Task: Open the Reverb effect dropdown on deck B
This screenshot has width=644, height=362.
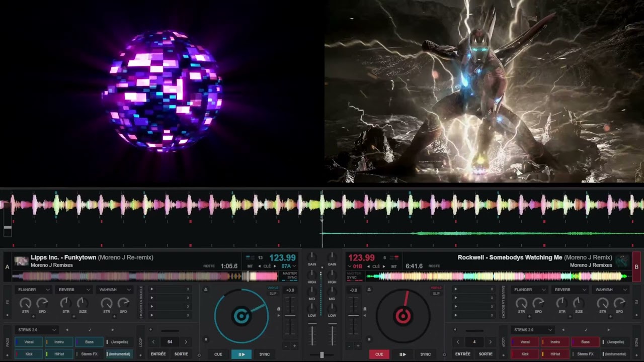Action: point(570,290)
